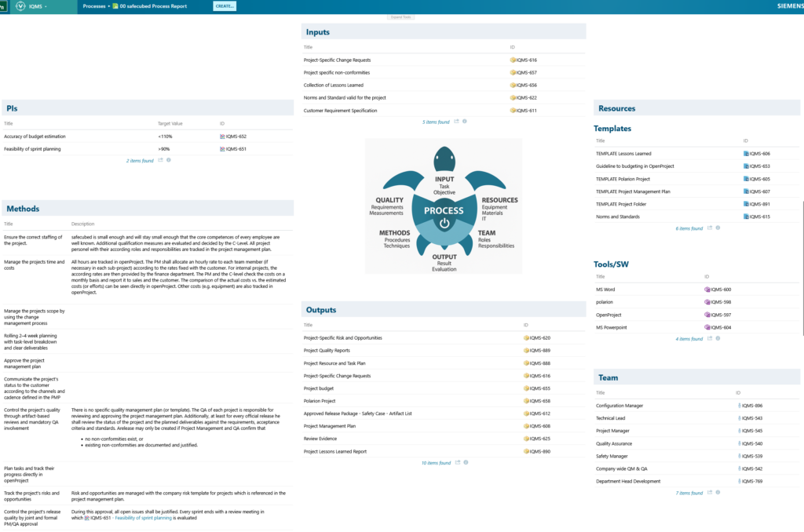Screen dimensions: 804x532
Task: Click the turtle process diagram image
Action: pos(444,206)
